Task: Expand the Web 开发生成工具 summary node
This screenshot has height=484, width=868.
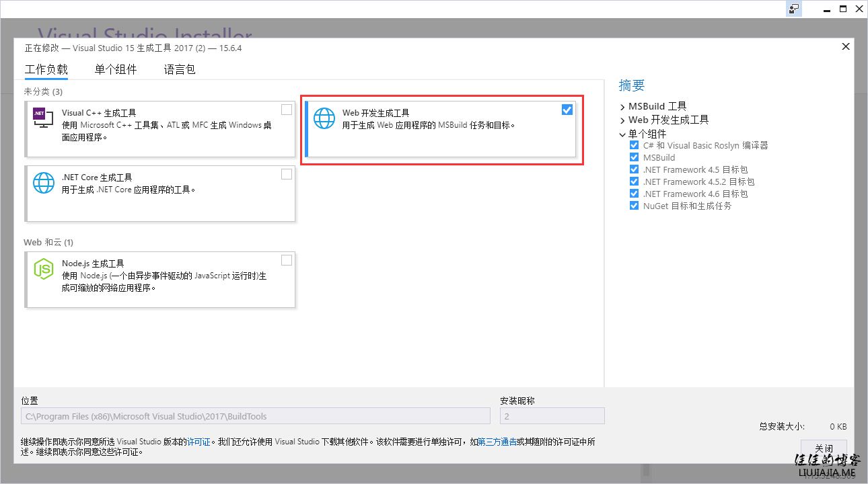Action: pyautogui.click(x=622, y=120)
